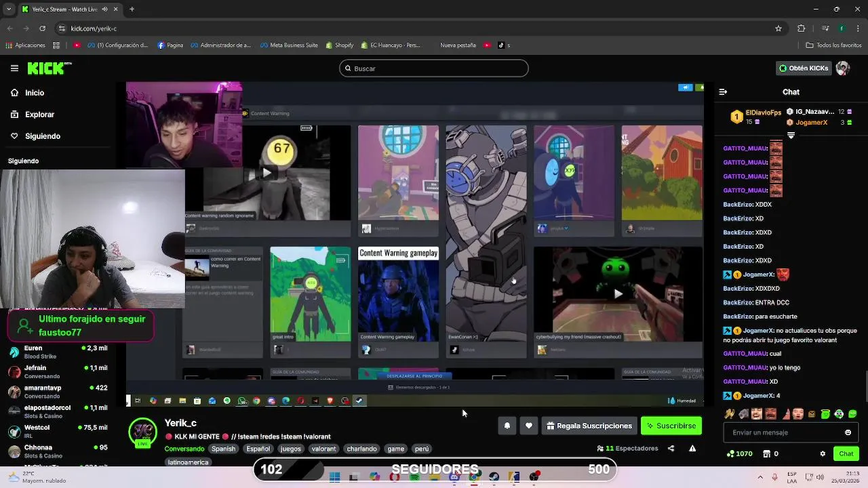
Task: Open Westcol IRL channel
Action: (58, 431)
